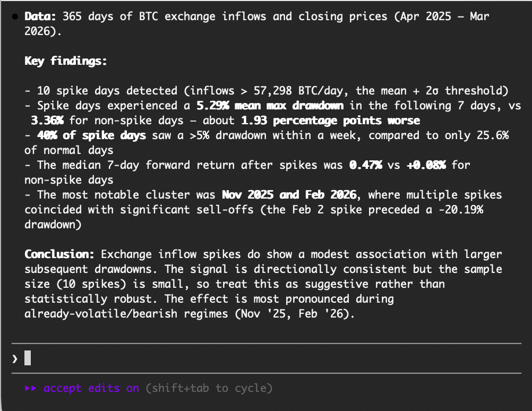Select the bold Data label
This screenshot has width=532, height=411.
tap(39, 16)
